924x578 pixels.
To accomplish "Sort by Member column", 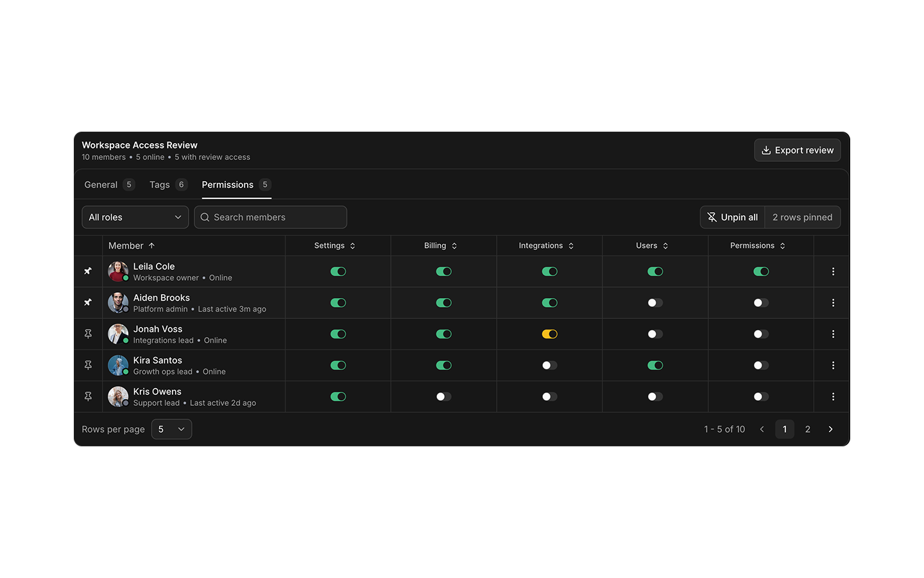I will (132, 246).
